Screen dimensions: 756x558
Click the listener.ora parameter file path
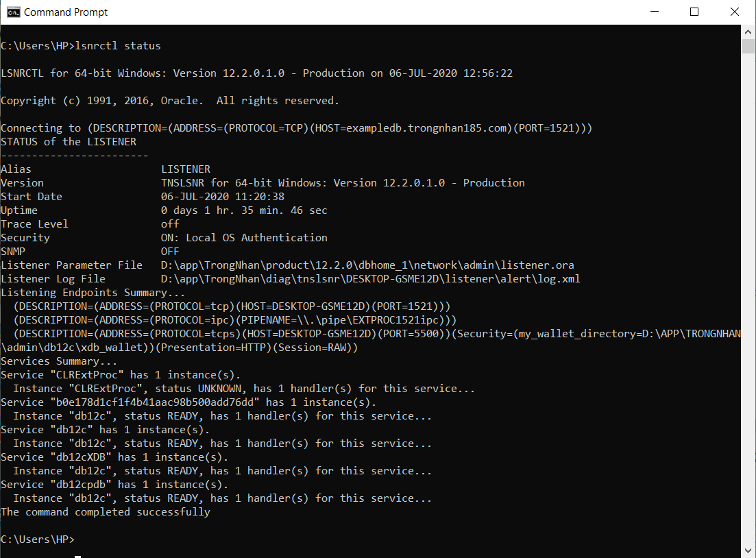[367, 265]
